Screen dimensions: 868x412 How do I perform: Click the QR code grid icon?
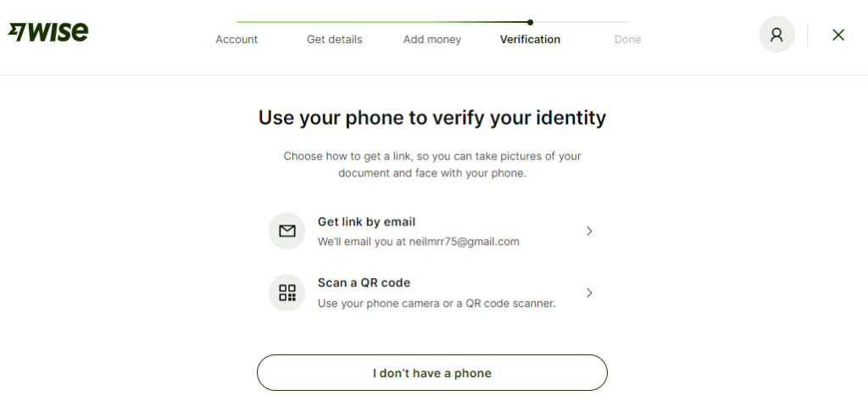click(287, 292)
